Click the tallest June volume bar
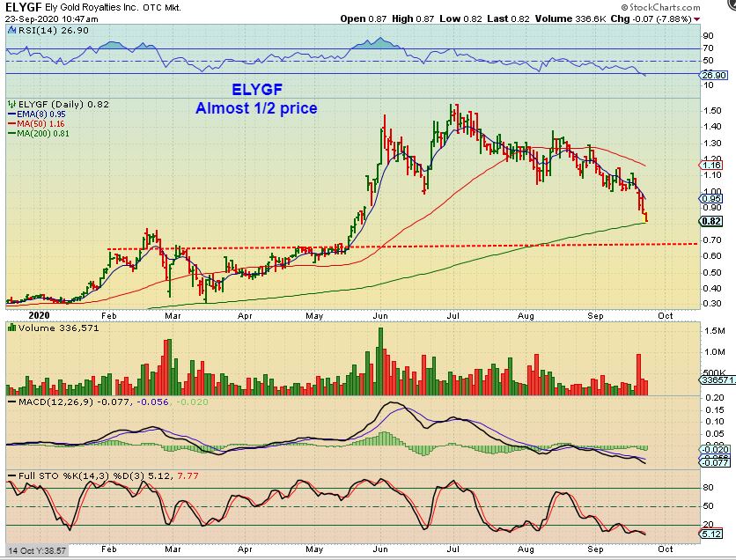 380,361
